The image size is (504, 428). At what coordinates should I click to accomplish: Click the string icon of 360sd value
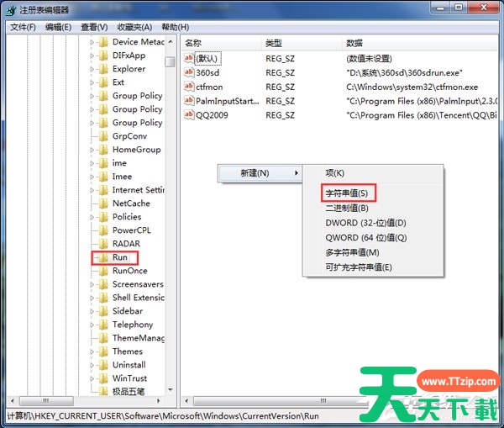(189, 72)
